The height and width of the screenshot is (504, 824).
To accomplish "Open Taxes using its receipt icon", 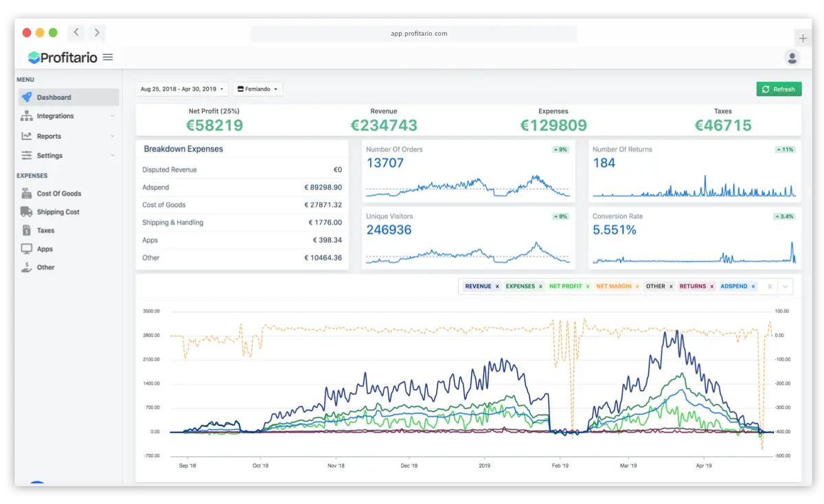I will click(25, 230).
